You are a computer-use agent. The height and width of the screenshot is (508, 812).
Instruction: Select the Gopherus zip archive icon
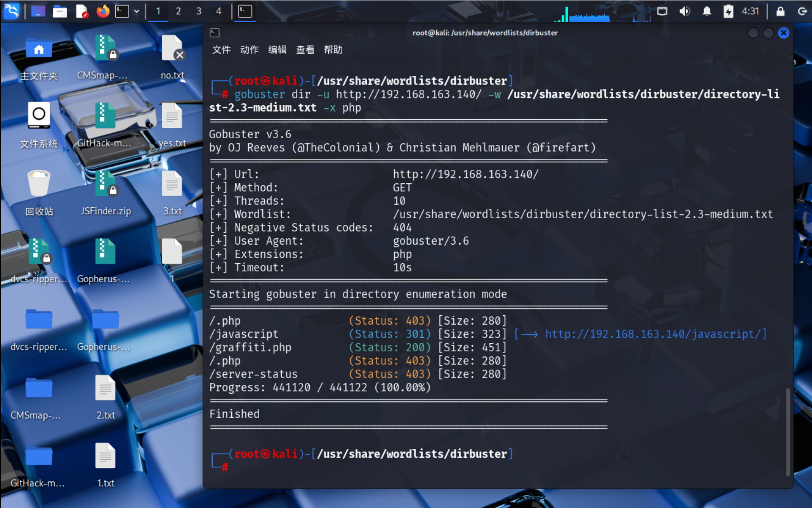[x=105, y=261]
